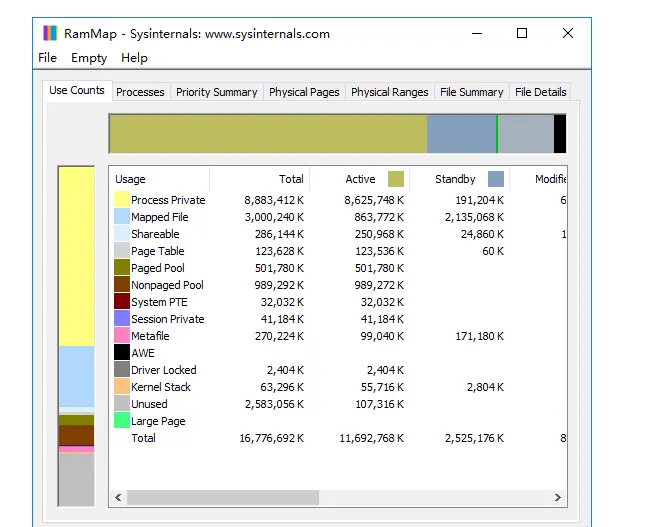Viewport: 647px width, 527px height.
Task: Click the dark red System PTE swatch
Action: coord(122,302)
